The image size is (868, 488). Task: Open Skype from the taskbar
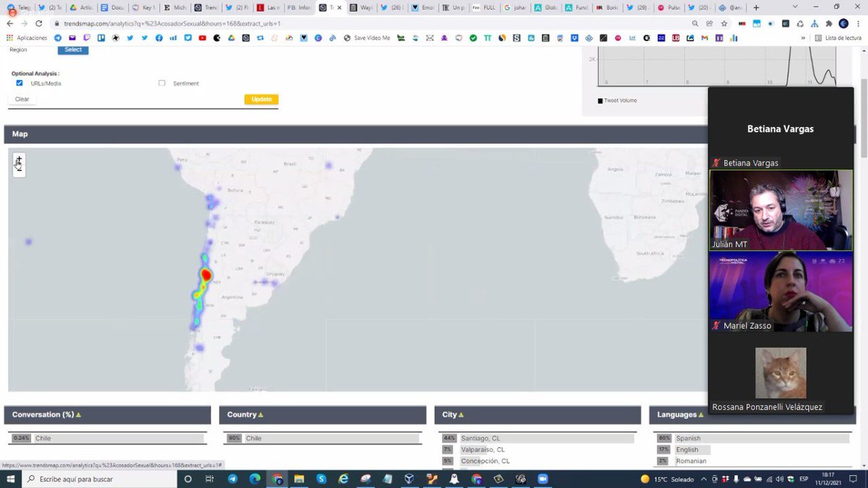pyautogui.click(x=321, y=479)
